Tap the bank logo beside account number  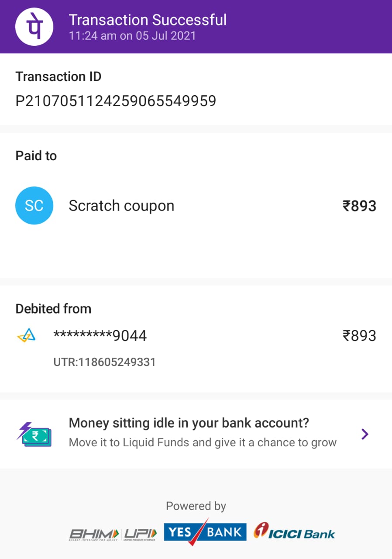tap(26, 336)
